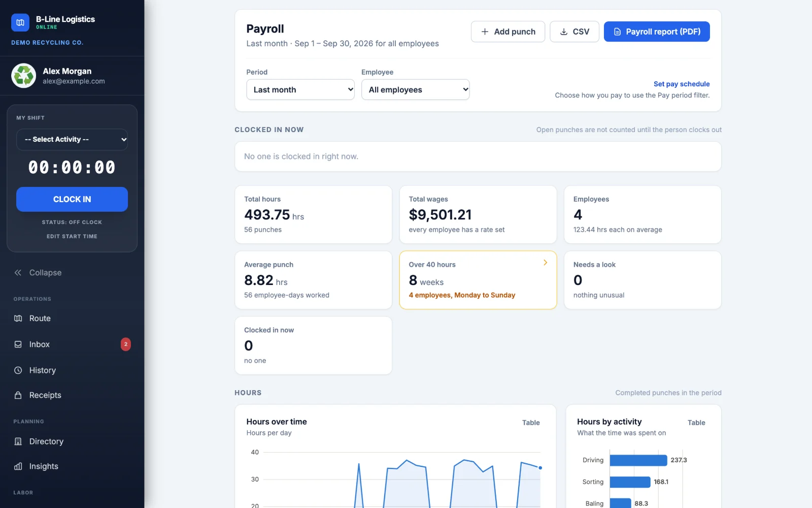Click the Employees count 4 card
This screenshot has height=508, width=812.
click(642, 214)
